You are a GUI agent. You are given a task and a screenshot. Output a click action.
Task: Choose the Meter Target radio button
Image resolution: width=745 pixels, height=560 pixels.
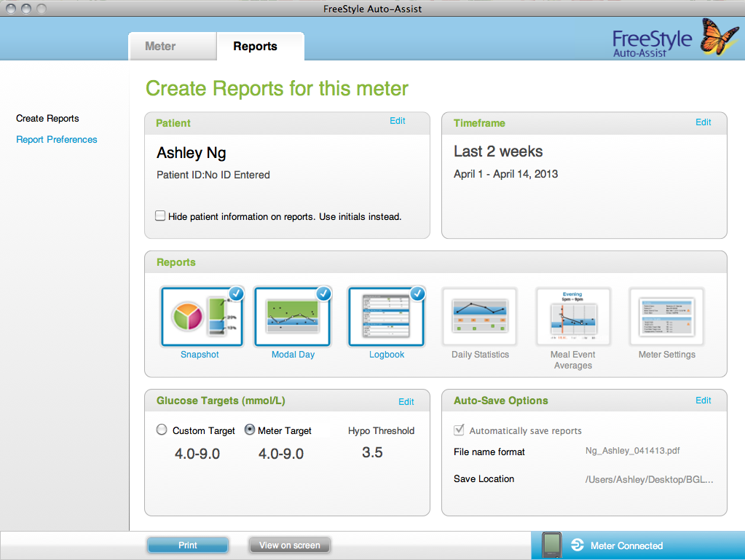click(x=250, y=430)
